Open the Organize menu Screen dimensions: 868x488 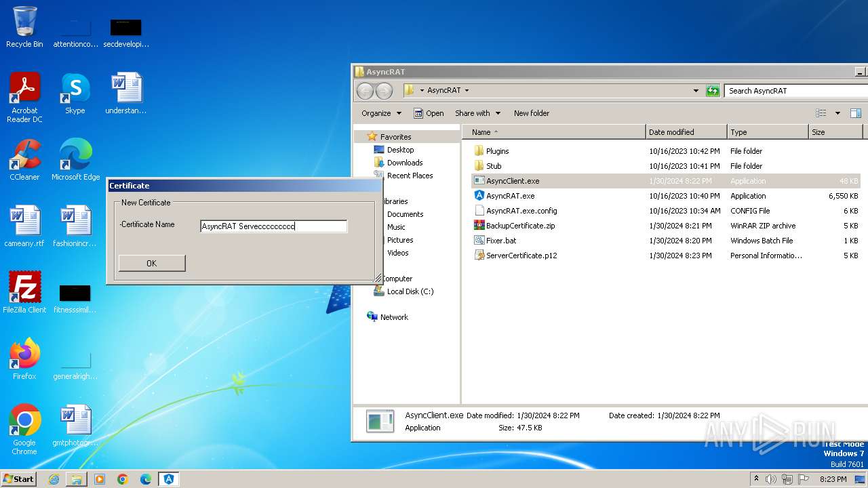click(x=381, y=113)
